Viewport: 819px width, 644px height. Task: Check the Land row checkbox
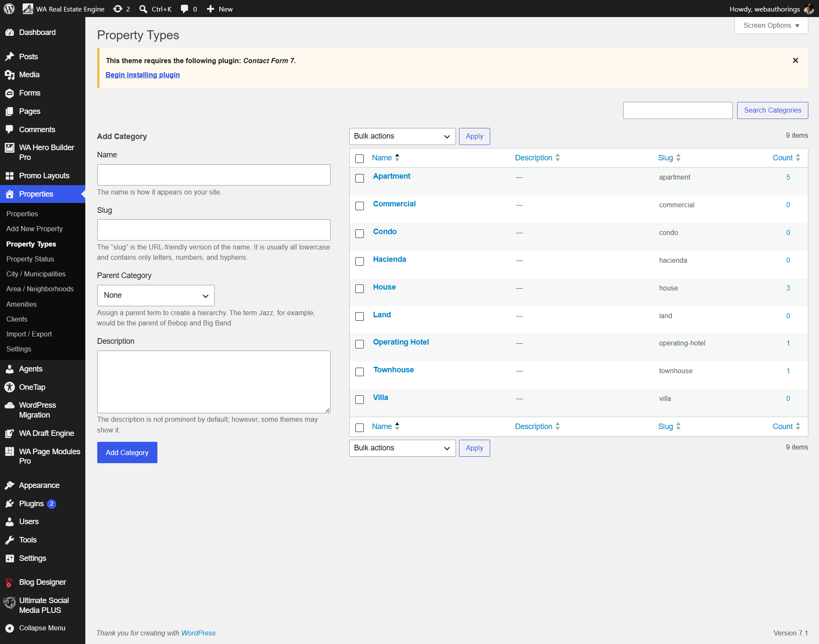pyautogui.click(x=360, y=316)
